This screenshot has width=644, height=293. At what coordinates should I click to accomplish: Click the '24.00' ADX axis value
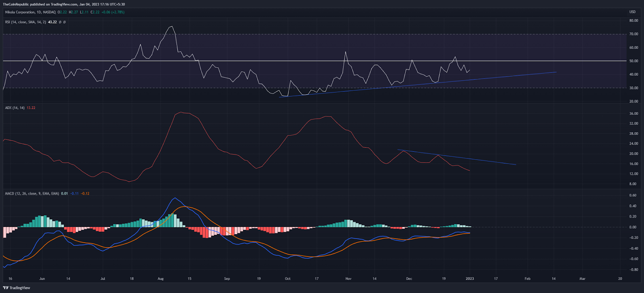tap(634, 144)
